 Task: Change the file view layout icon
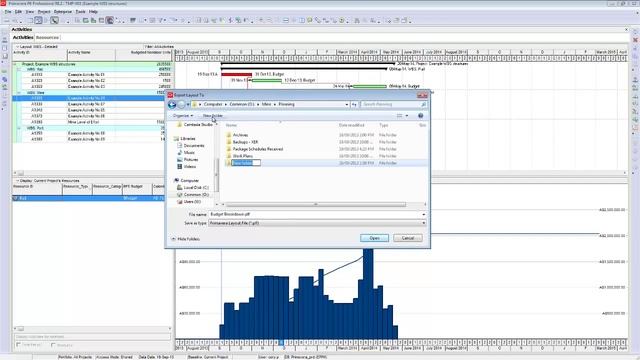(x=399, y=116)
